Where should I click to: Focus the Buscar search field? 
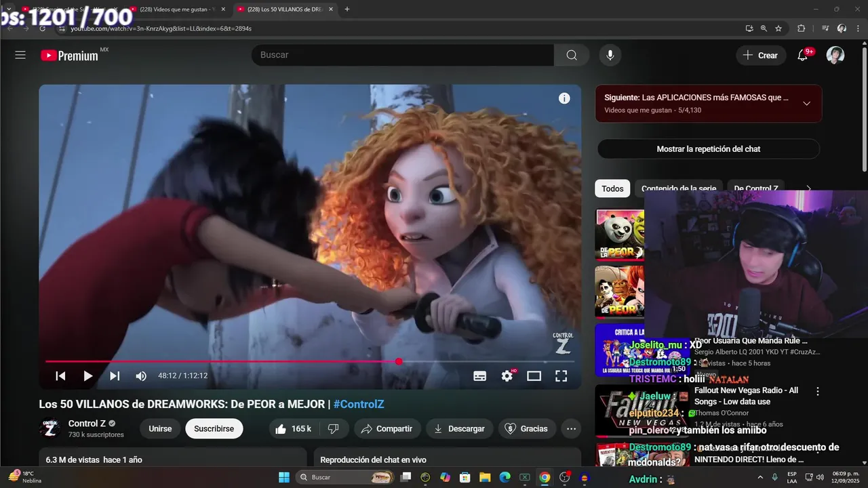point(403,55)
